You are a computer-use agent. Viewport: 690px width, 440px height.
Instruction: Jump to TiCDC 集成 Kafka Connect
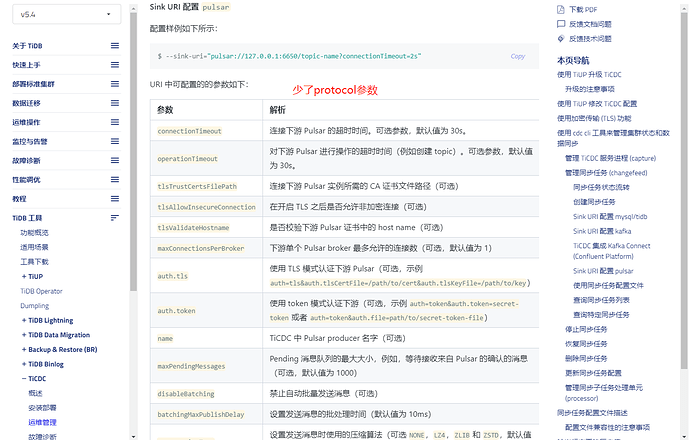pyautogui.click(x=611, y=251)
